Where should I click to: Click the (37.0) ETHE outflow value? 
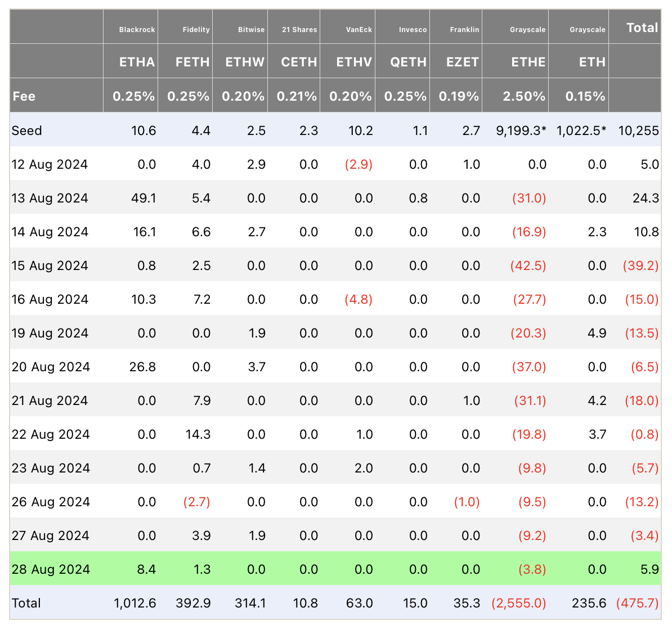[529, 367]
